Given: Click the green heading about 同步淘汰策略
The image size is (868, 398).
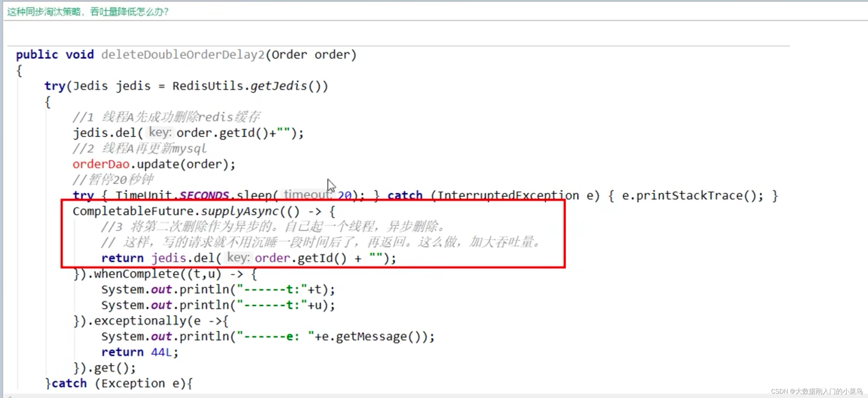Looking at the screenshot, I should click(x=88, y=12).
